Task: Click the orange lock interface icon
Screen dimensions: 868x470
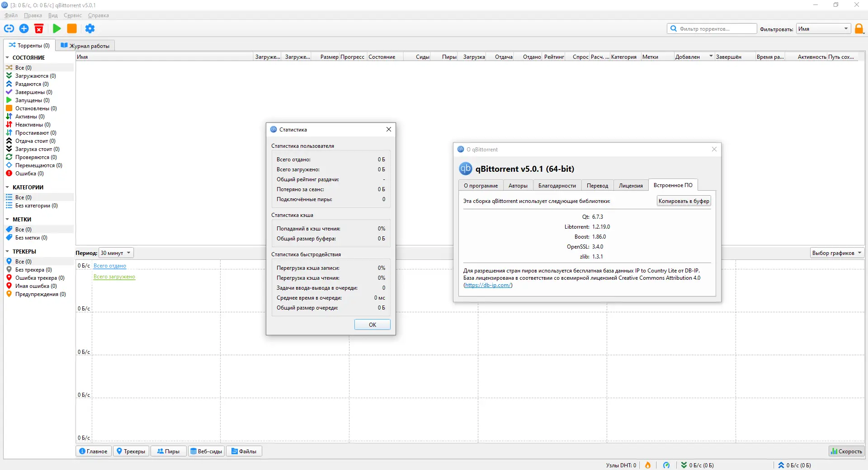Action: pos(859,29)
